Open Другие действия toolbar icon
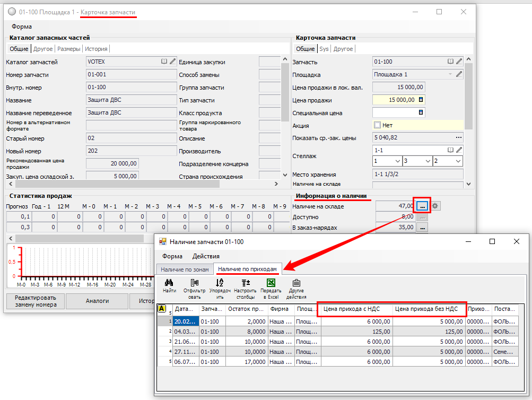Screen dimensions: 532x400 pos(296,283)
